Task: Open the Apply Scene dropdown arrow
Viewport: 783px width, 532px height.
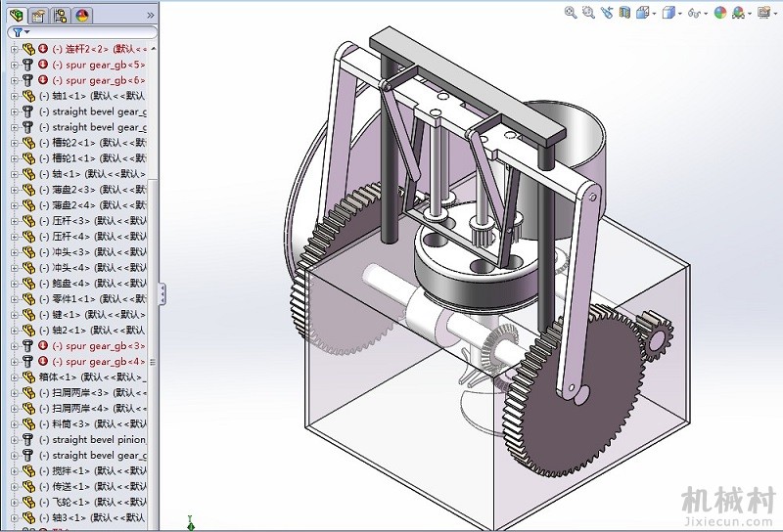Action: pyautogui.click(x=750, y=14)
